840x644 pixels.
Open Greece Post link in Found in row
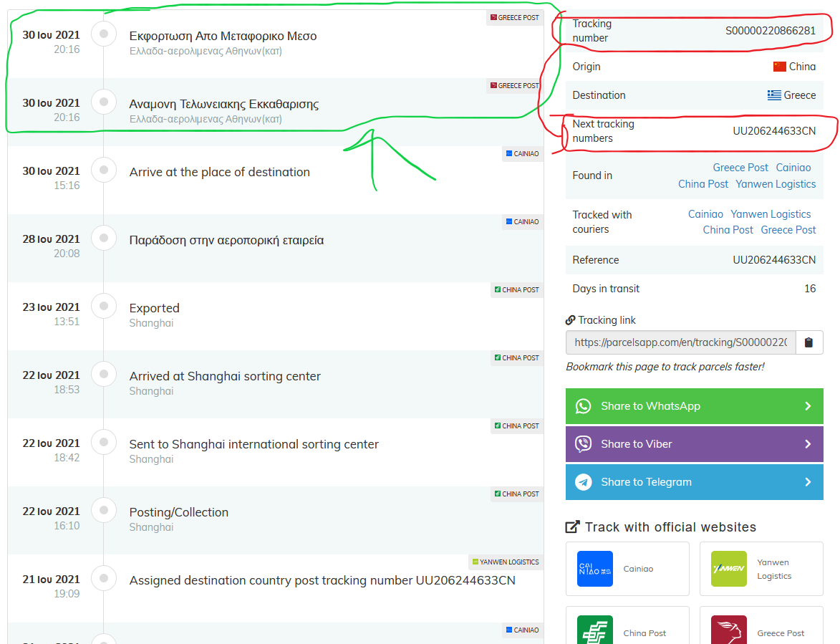740,168
